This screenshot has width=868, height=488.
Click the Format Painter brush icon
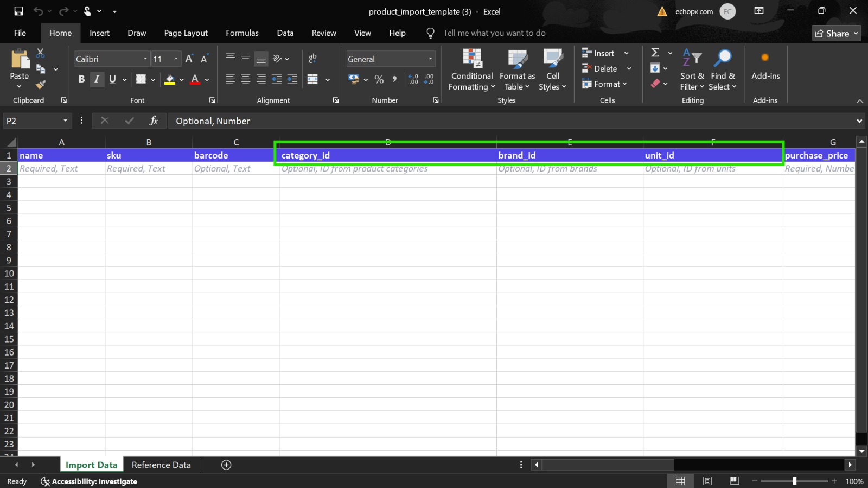click(x=41, y=85)
